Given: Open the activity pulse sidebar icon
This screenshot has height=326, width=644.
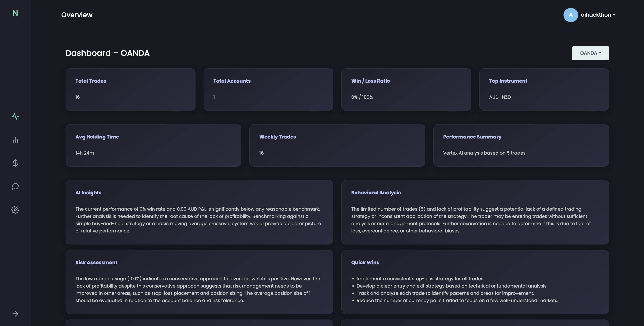Looking at the screenshot, I should click(x=15, y=116).
